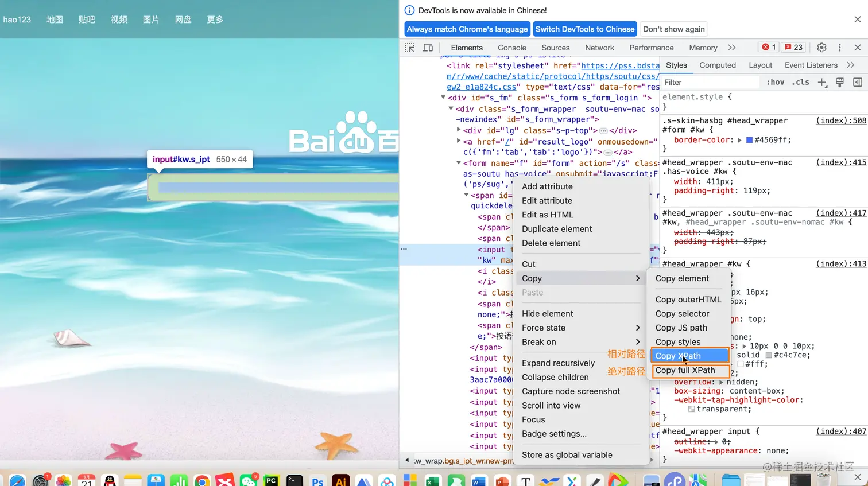The image size is (868, 486).
Task: Toggle computed styles sidebar icon
Action: pyautogui.click(x=858, y=83)
